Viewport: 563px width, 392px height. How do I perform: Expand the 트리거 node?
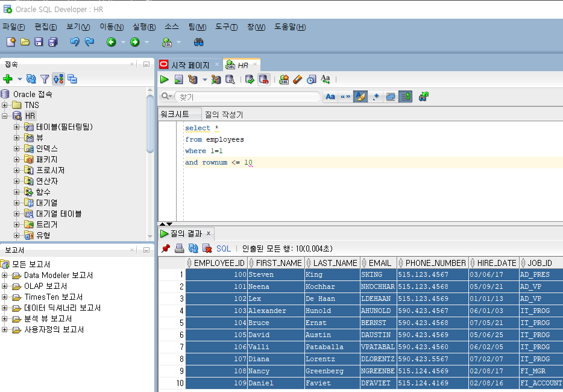pyautogui.click(x=16, y=224)
